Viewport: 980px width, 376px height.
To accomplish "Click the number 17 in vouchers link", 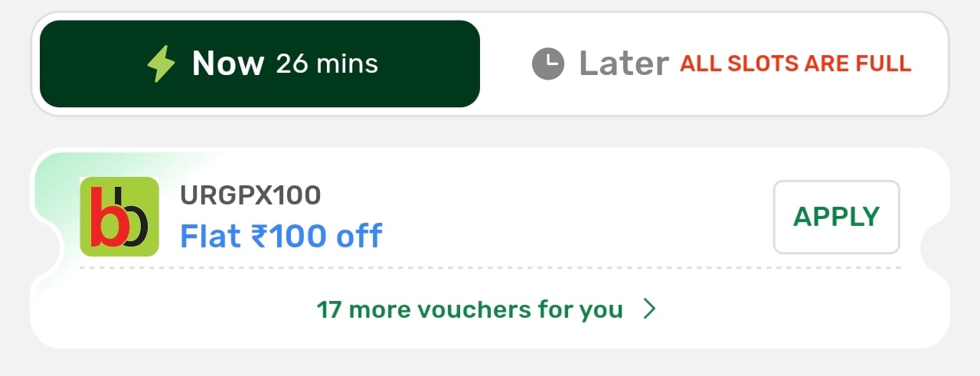I will (329, 309).
